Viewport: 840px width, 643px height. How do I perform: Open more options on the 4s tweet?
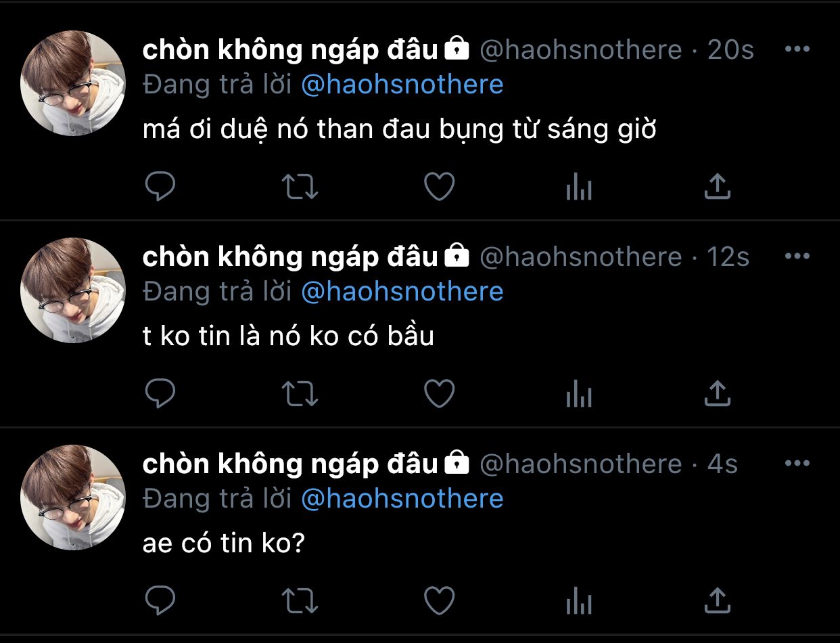click(797, 464)
